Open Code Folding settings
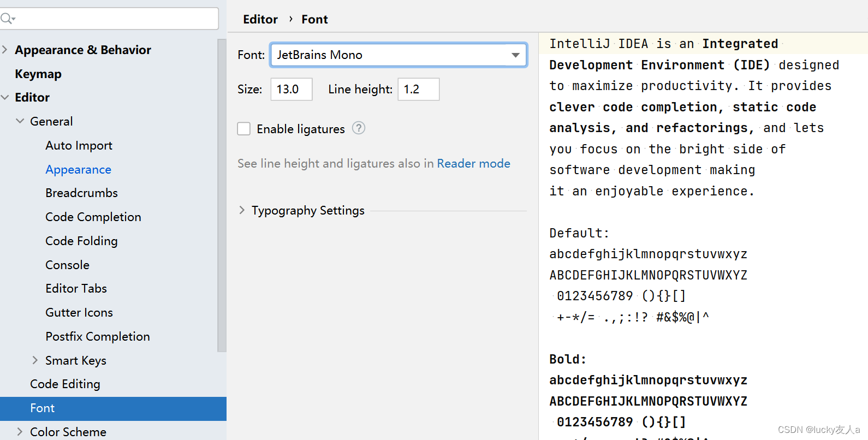868x440 pixels. point(82,241)
